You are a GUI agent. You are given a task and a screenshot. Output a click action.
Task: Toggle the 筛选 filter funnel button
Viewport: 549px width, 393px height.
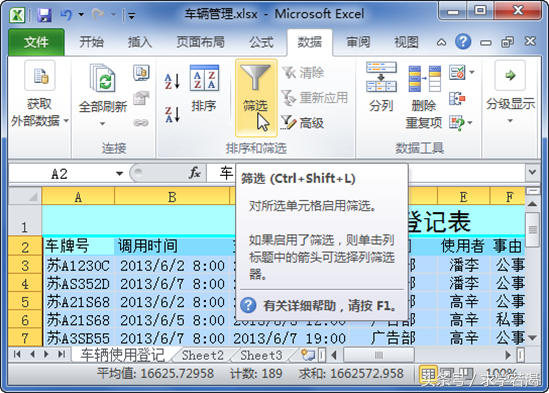[x=256, y=97]
